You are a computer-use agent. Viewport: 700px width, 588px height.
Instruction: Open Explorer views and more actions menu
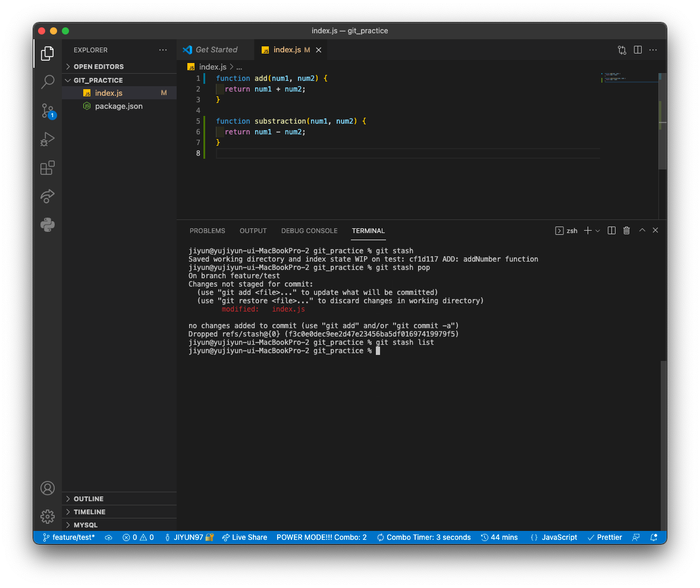point(163,50)
